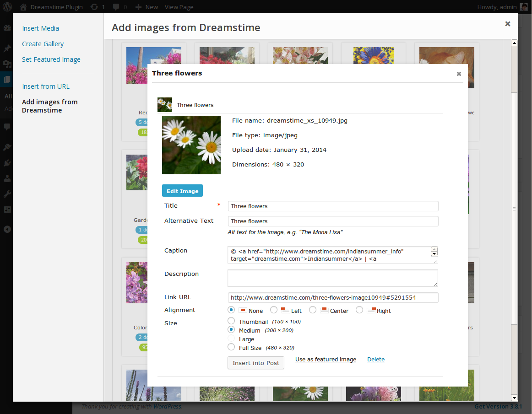532x414 pixels.
Task: Click the Insert into Post button
Action: coord(255,363)
